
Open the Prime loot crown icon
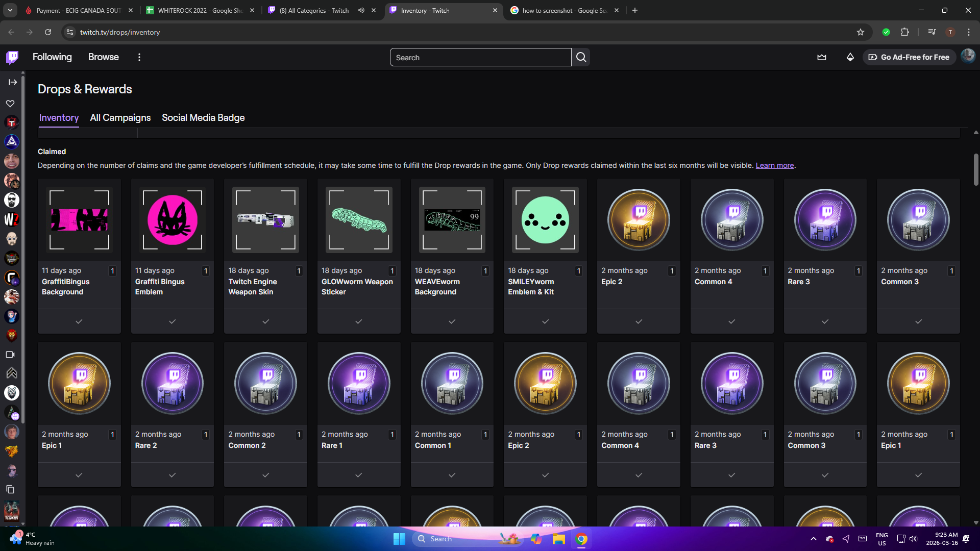(821, 57)
